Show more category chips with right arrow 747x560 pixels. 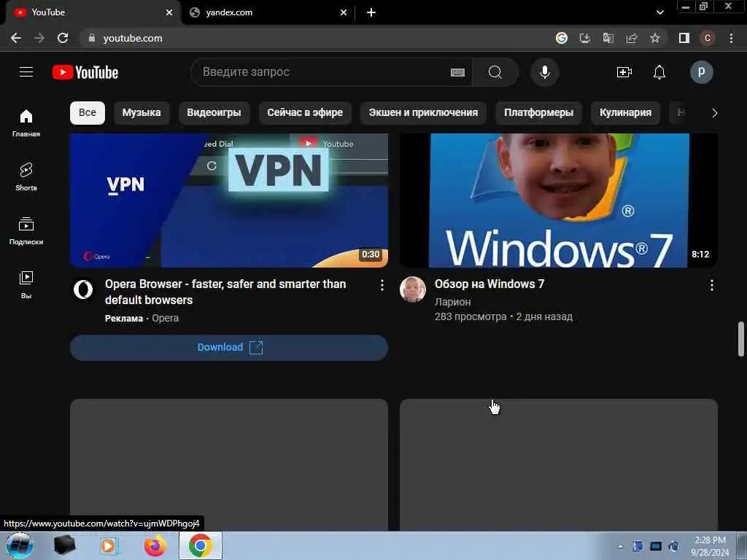(715, 113)
